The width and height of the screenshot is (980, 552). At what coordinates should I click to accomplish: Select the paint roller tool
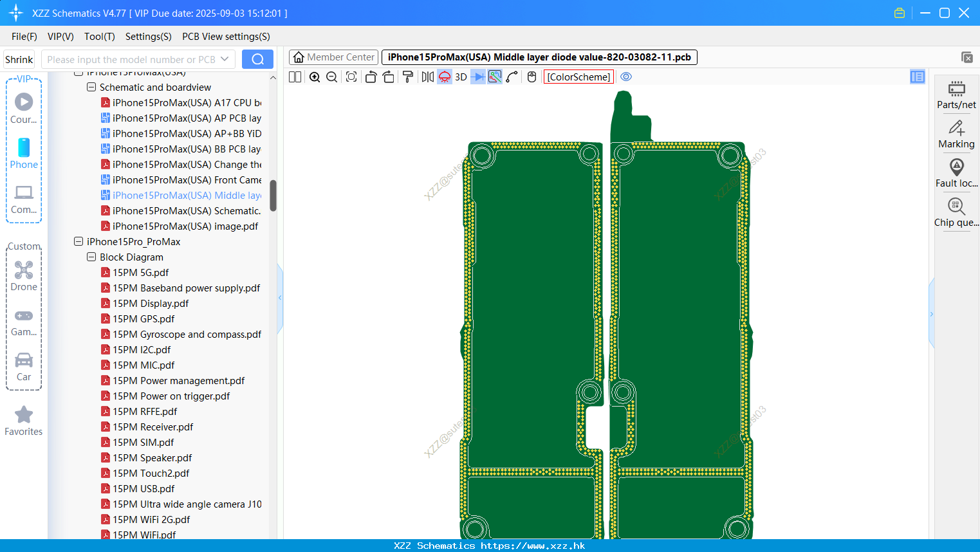coord(407,77)
